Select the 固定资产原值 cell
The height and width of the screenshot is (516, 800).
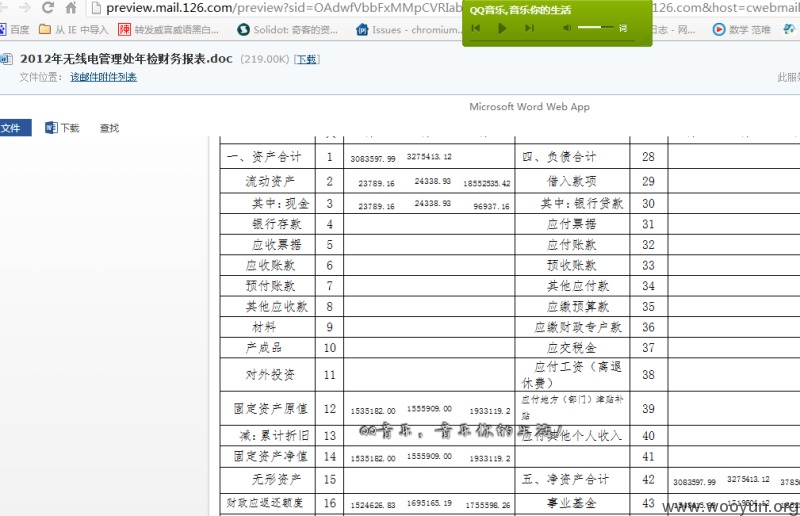(268, 409)
